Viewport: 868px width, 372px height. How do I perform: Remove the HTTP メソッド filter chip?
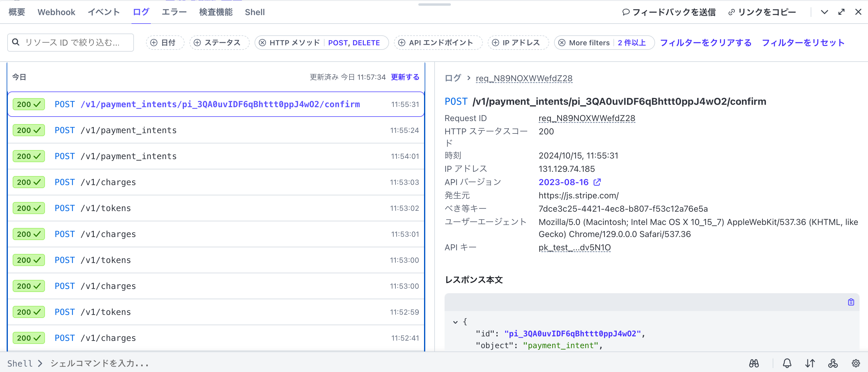[x=262, y=43]
